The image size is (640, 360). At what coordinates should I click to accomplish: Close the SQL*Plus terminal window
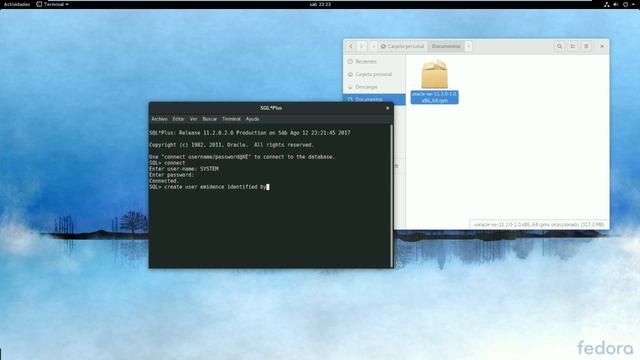click(387, 108)
